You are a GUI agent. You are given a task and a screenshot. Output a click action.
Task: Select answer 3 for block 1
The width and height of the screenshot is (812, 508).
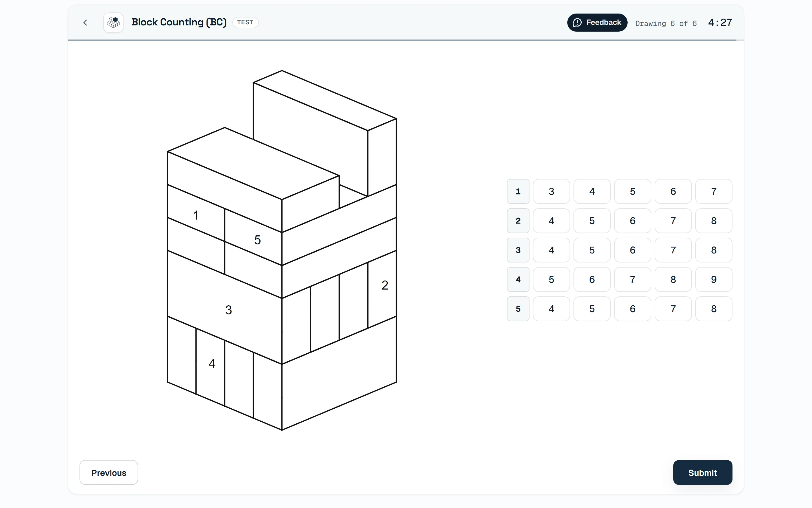[551, 191]
